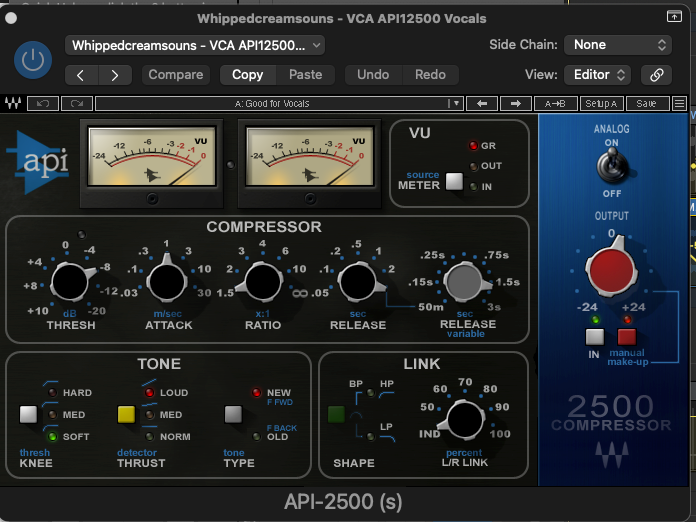Click the Waves logo icon in toolbar
Image resolution: width=696 pixels, height=522 pixels.
(x=13, y=103)
